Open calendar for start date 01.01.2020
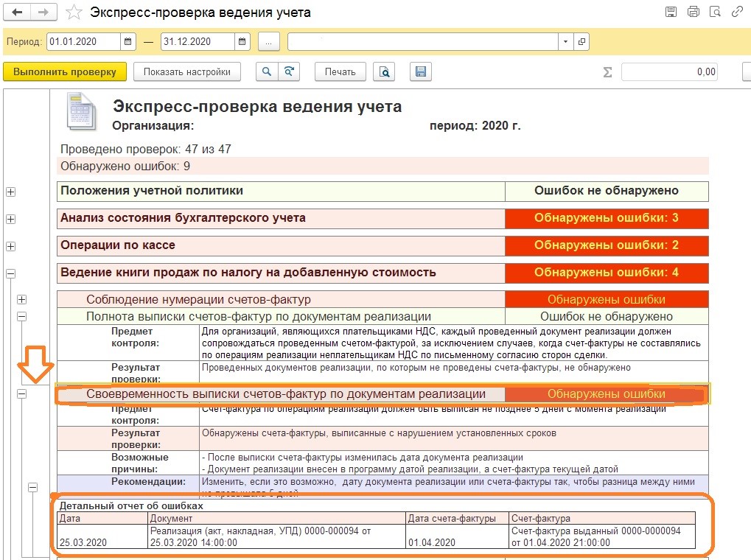Image resolution: width=751 pixels, height=560 pixels. (128, 42)
